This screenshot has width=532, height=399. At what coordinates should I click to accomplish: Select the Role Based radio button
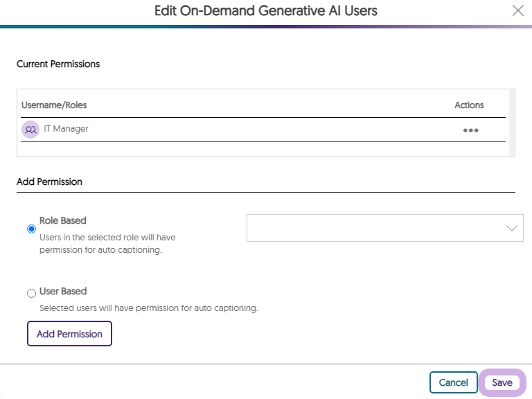click(x=31, y=229)
